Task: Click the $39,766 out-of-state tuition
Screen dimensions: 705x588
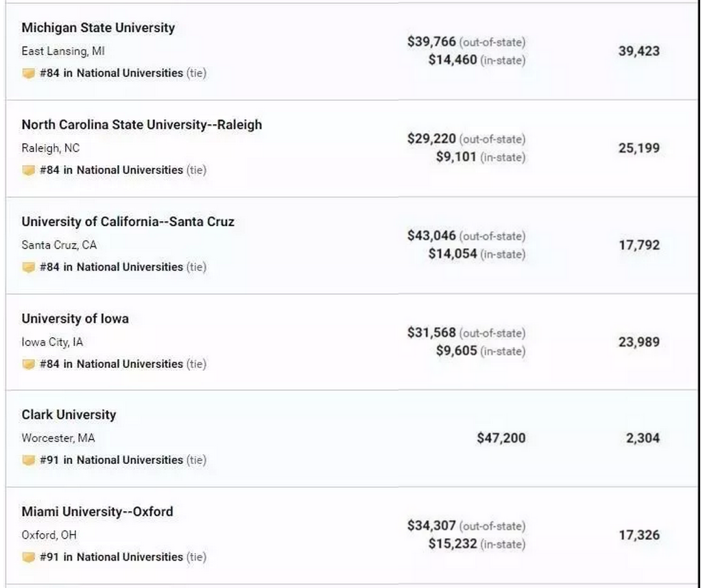Action: 431,42
